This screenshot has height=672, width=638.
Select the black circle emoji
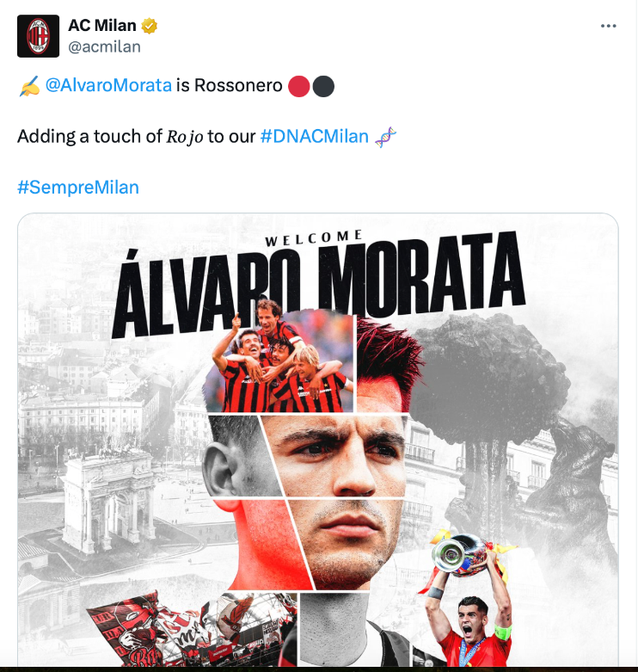(x=323, y=86)
